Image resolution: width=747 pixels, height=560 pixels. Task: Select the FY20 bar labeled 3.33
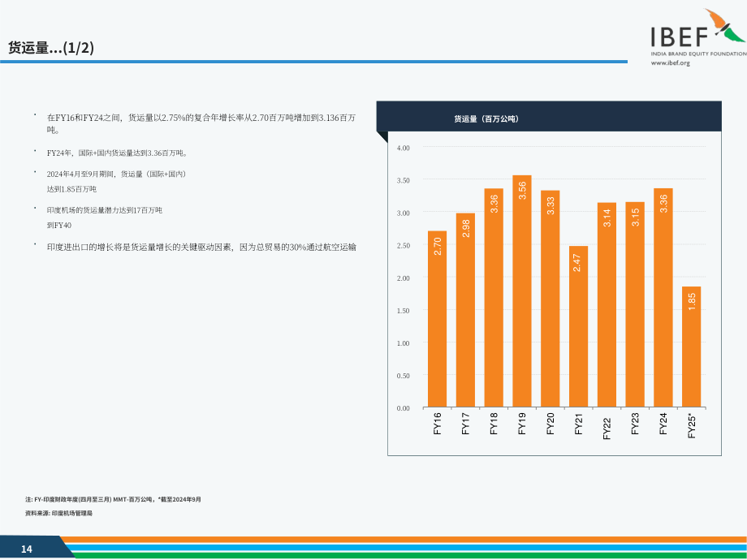tap(551, 299)
